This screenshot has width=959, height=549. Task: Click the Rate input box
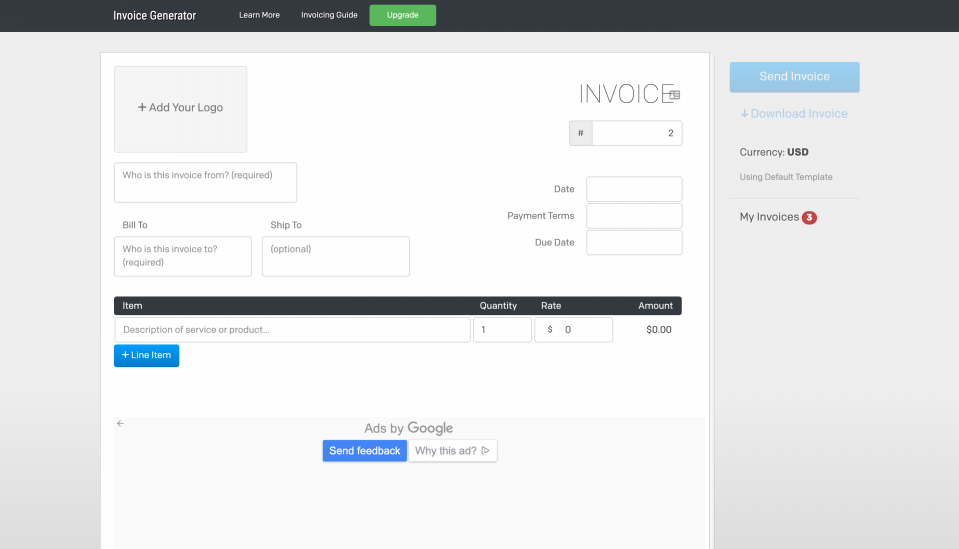click(574, 330)
